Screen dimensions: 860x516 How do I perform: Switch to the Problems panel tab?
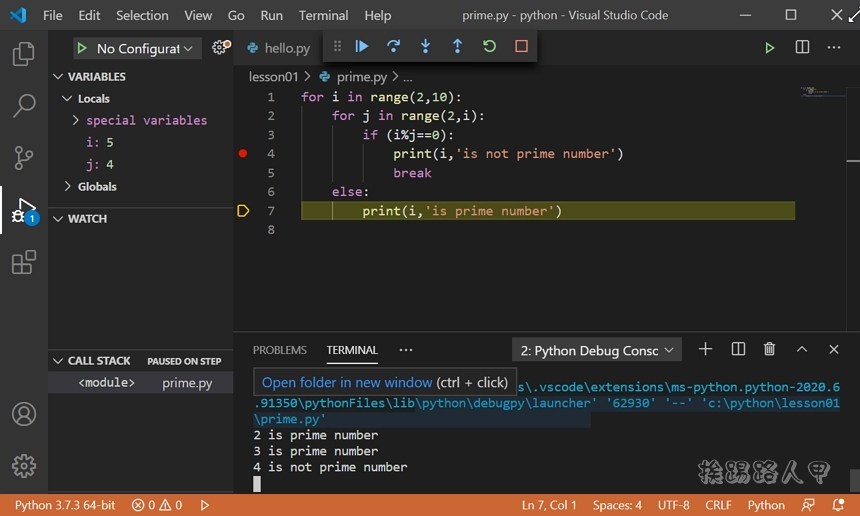click(x=279, y=350)
